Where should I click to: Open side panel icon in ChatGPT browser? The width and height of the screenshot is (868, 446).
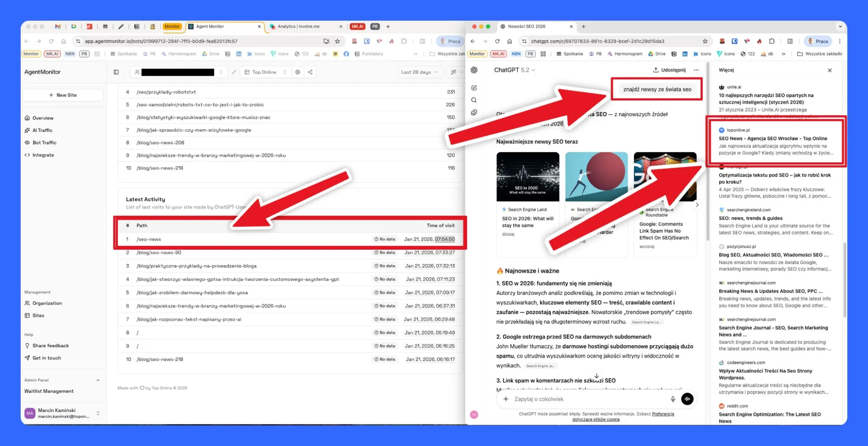tap(790, 41)
